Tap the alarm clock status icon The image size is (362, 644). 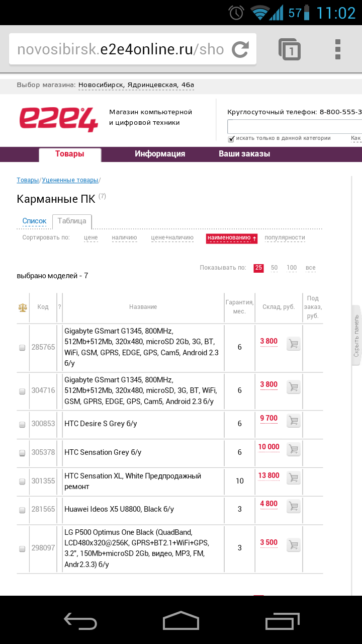(236, 13)
